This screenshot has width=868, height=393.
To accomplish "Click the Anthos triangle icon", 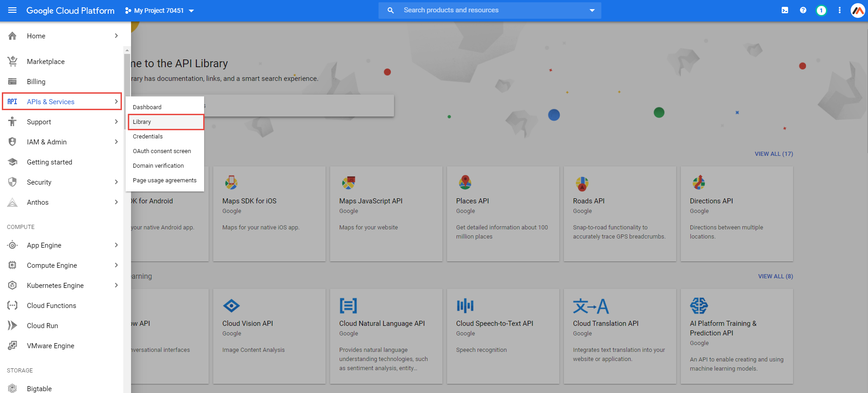I will pos(12,202).
